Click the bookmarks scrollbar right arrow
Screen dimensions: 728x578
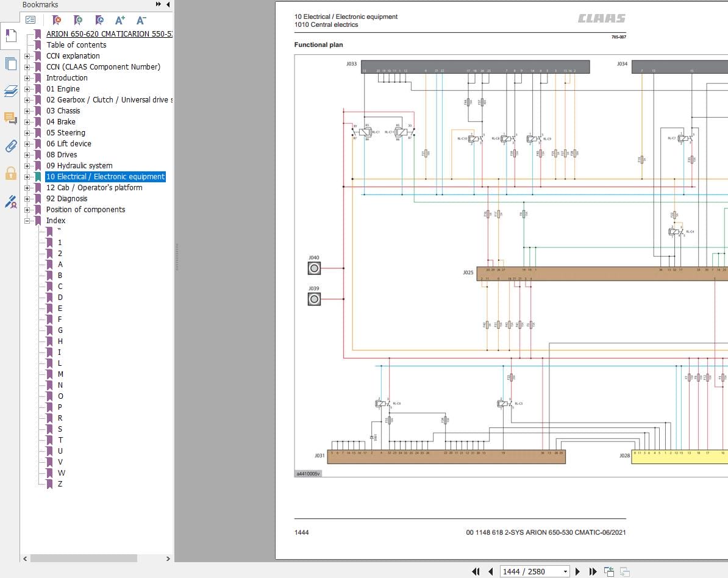pyautogui.click(x=168, y=558)
